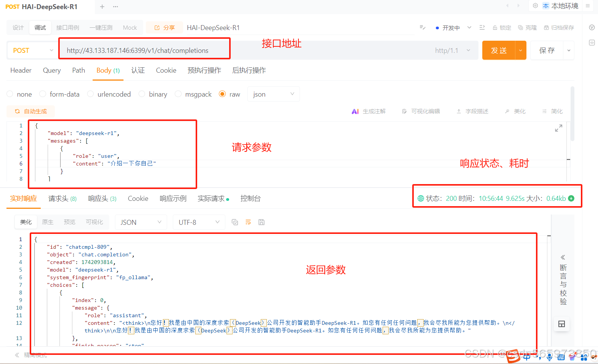Screen dimensions: 598x364
Task: Switch to the Query tab
Action: (x=52, y=70)
